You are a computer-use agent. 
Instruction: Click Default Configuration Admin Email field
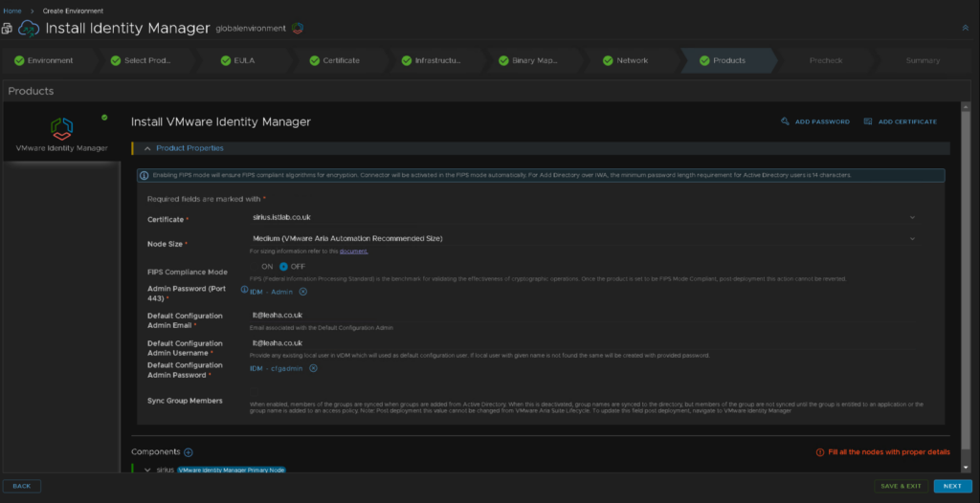tap(584, 316)
